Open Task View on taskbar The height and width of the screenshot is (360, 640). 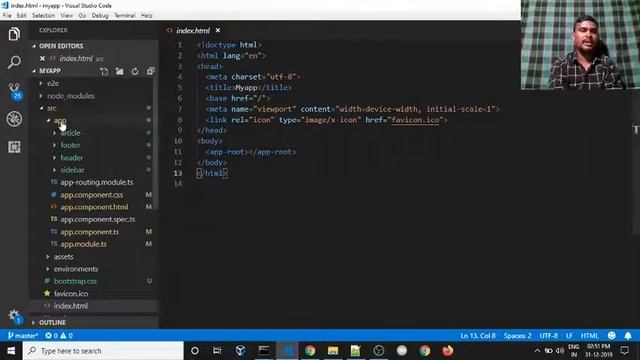click(217, 351)
